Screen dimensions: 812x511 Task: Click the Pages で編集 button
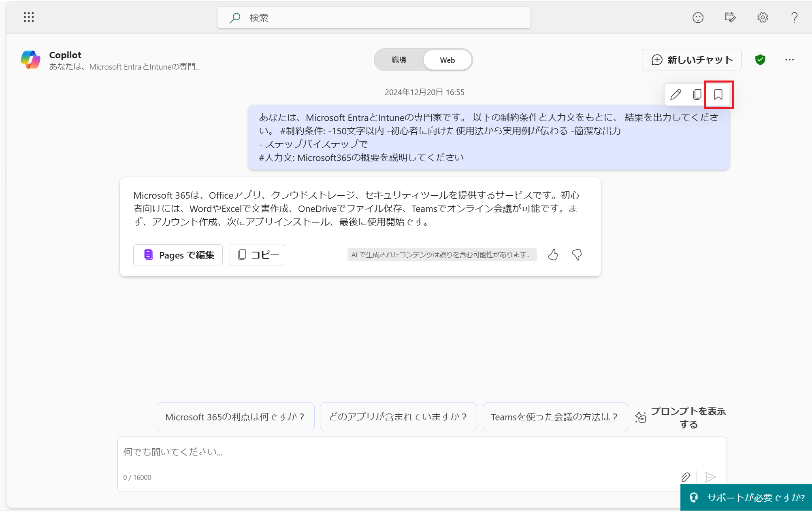pyautogui.click(x=178, y=255)
